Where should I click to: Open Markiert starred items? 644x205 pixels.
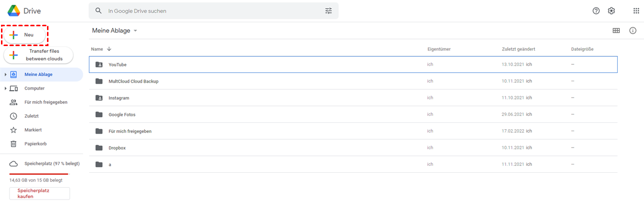[x=32, y=130]
